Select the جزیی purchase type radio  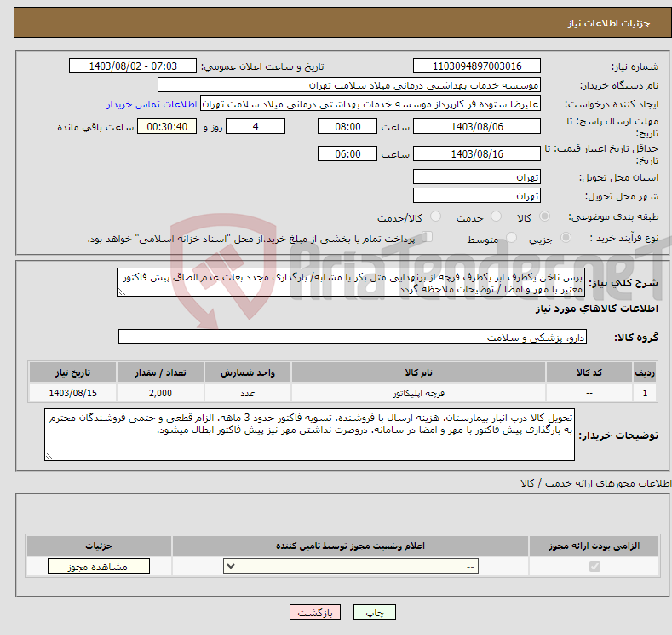[x=566, y=238]
